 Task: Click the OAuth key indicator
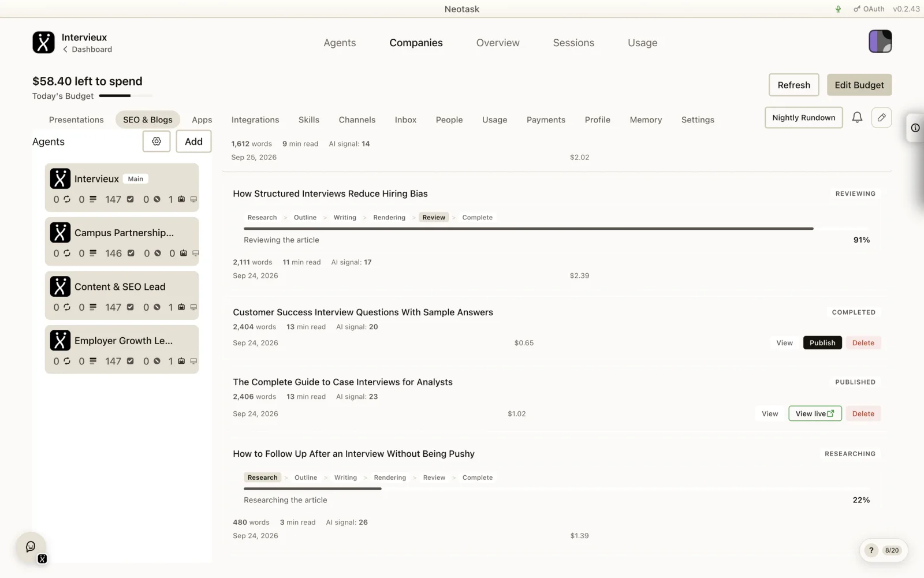click(x=869, y=9)
